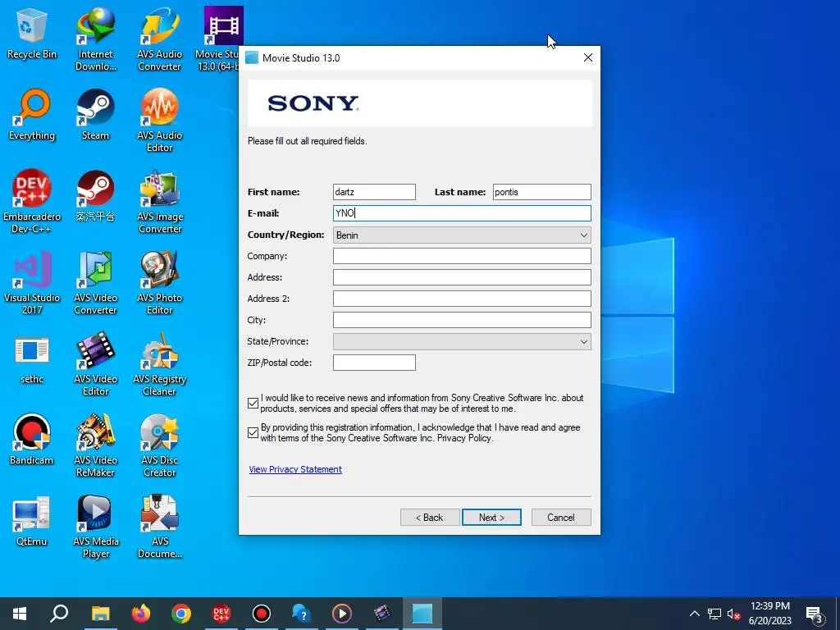Click the Last name field

541,192
